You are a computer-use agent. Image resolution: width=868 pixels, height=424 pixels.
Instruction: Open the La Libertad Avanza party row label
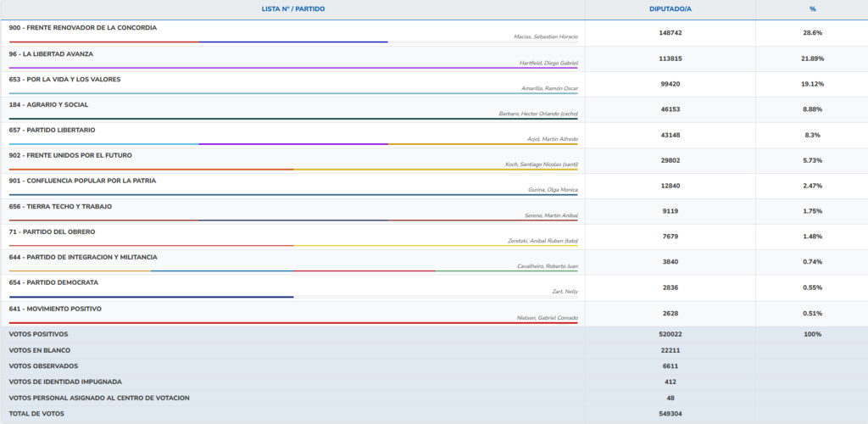click(x=51, y=53)
